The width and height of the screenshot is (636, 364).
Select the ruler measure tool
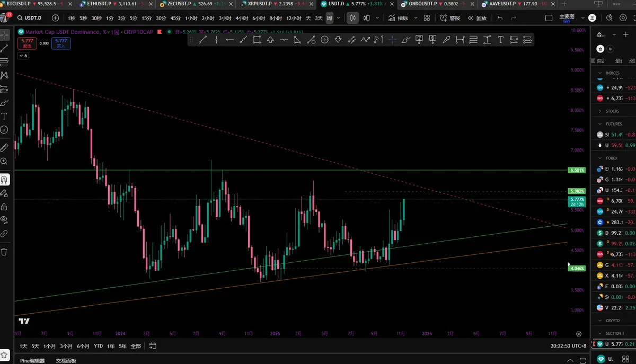tap(4, 147)
